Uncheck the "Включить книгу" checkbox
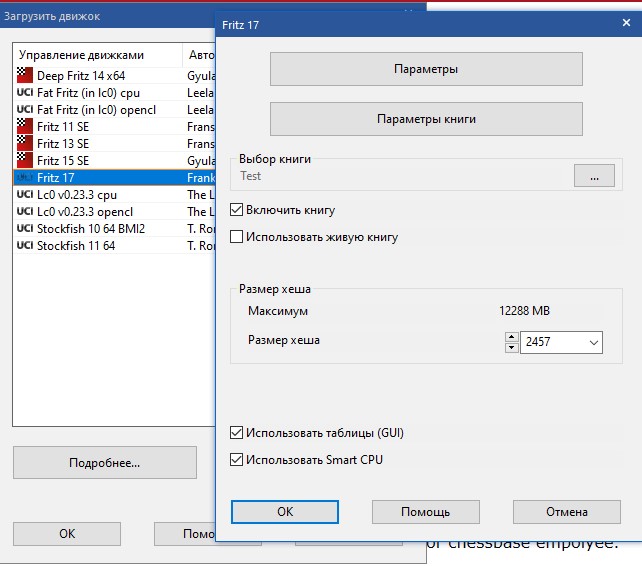642x566 pixels. [x=237, y=210]
